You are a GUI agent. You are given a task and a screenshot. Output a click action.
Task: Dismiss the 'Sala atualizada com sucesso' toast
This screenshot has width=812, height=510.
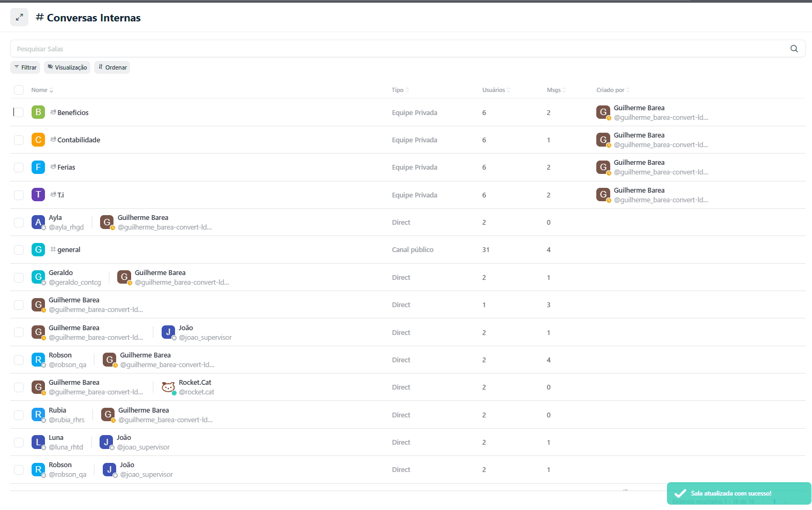tap(739, 493)
